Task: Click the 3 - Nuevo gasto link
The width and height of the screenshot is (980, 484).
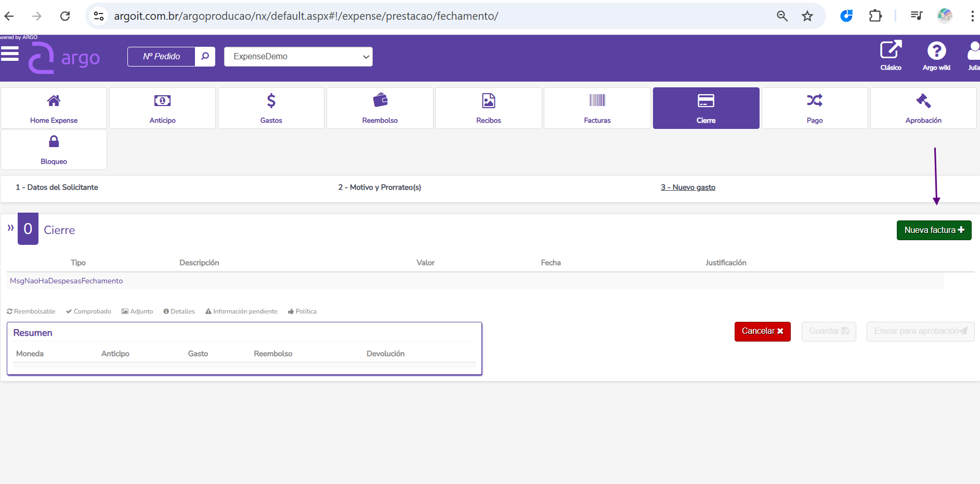Action: (x=687, y=187)
